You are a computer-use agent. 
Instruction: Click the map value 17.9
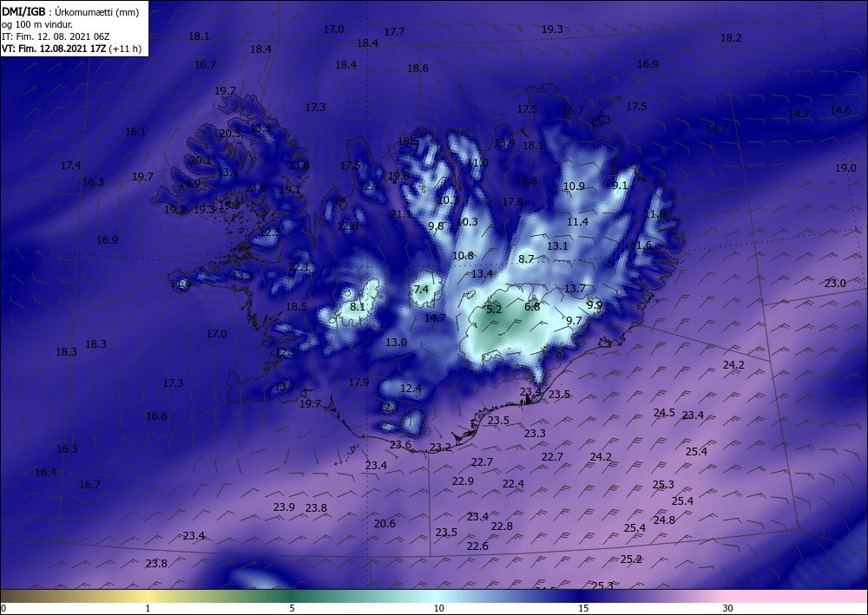click(358, 383)
